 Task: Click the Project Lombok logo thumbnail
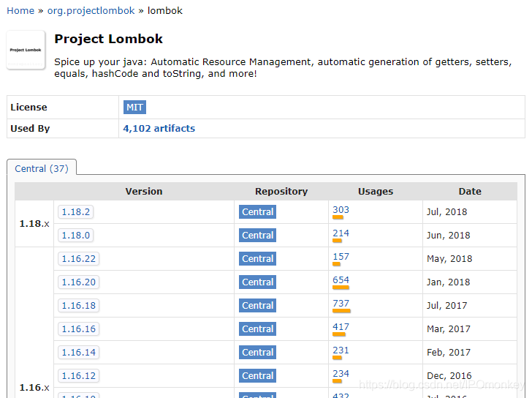tap(26, 50)
